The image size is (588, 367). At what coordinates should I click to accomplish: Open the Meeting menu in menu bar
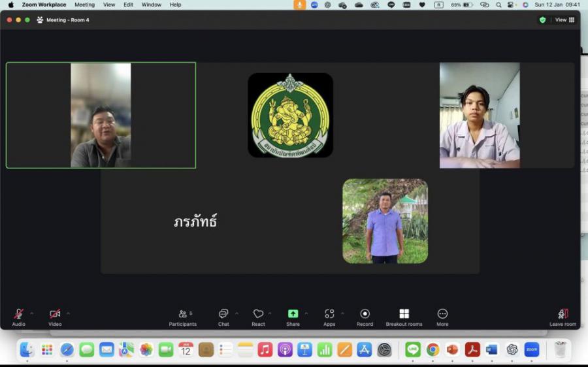(x=84, y=5)
